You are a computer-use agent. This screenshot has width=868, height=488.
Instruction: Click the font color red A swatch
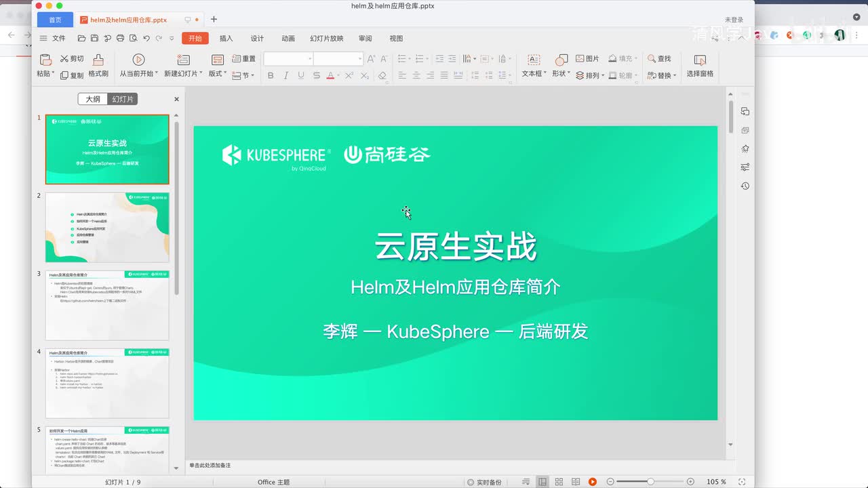tap(330, 75)
